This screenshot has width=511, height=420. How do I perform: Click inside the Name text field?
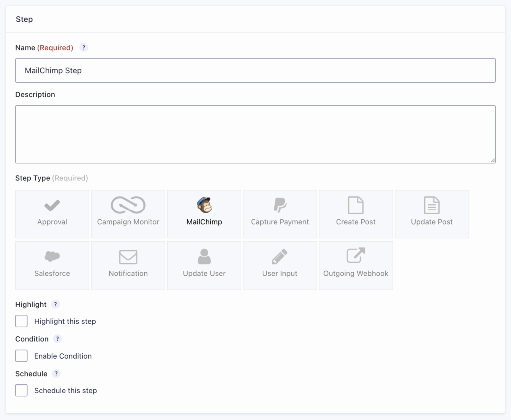coord(255,70)
